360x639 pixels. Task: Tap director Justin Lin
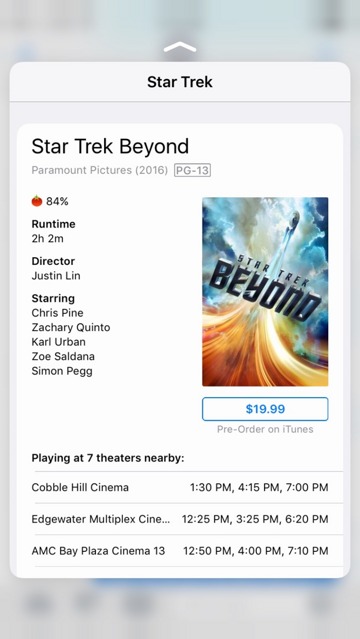[56, 276]
